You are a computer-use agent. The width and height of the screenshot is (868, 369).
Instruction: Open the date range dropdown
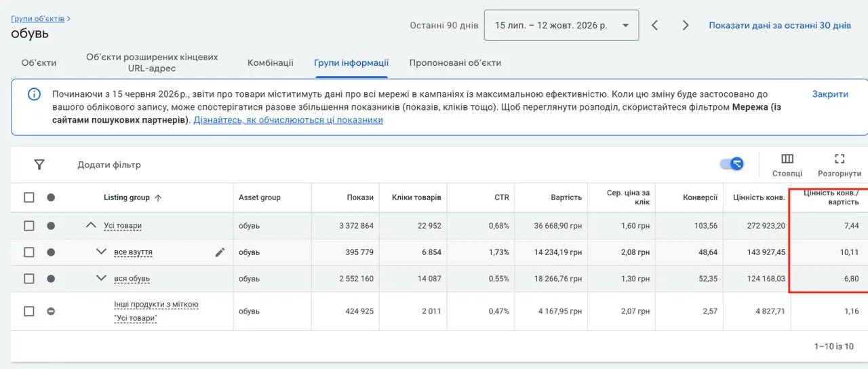(x=561, y=25)
